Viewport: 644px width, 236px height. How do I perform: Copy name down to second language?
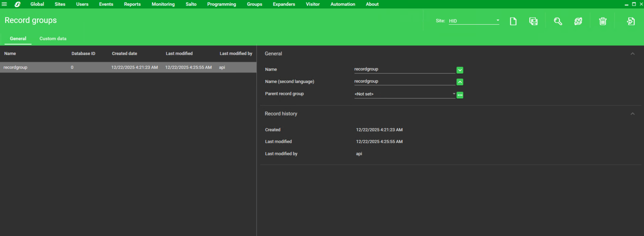click(x=460, y=70)
